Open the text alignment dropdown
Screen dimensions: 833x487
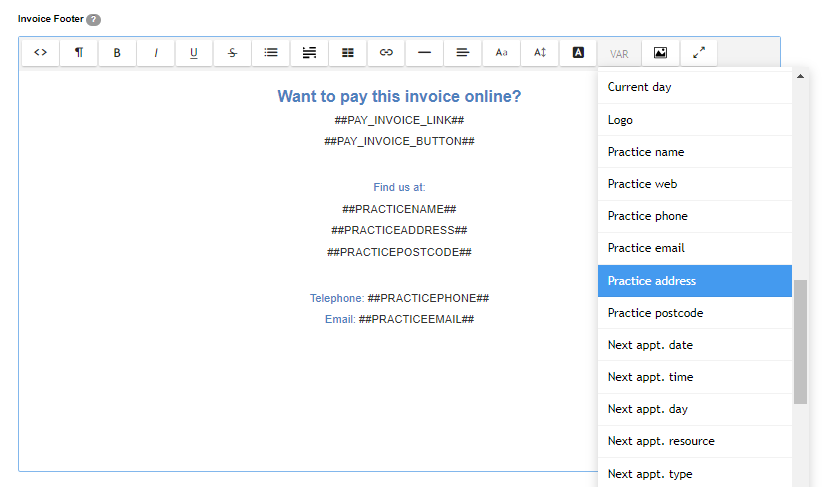coord(463,53)
